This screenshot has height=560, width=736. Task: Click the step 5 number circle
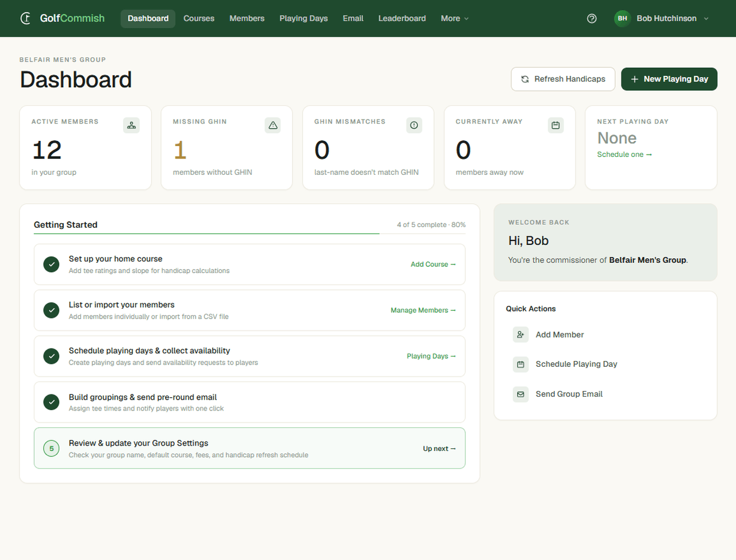[51, 448]
